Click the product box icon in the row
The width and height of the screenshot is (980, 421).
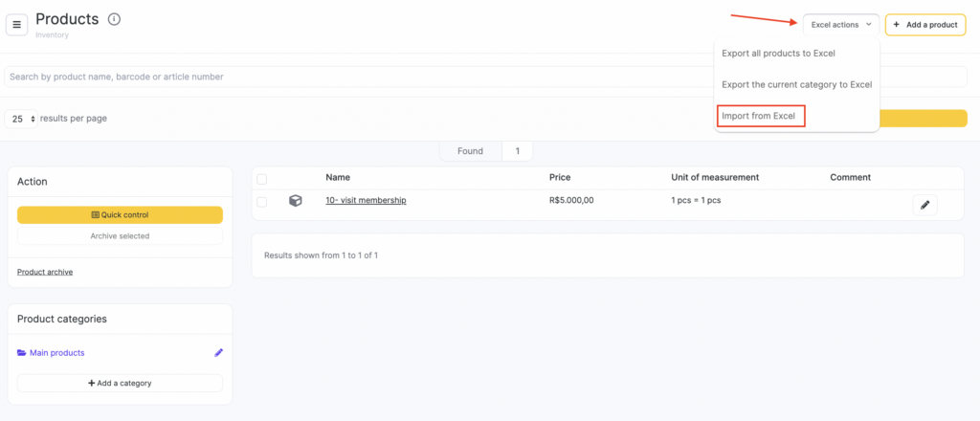[x=296, y=201]
